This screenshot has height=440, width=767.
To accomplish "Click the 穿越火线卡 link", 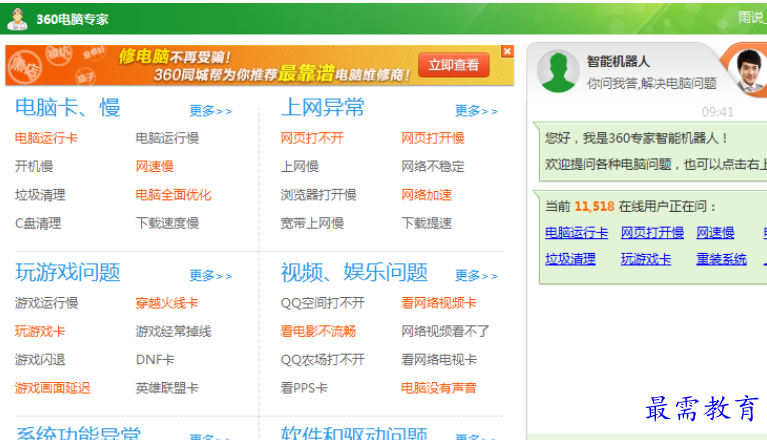I will [167, 303].
